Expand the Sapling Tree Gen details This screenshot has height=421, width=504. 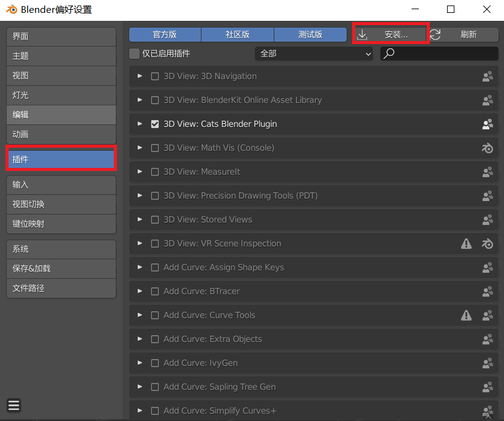[140, 387]
